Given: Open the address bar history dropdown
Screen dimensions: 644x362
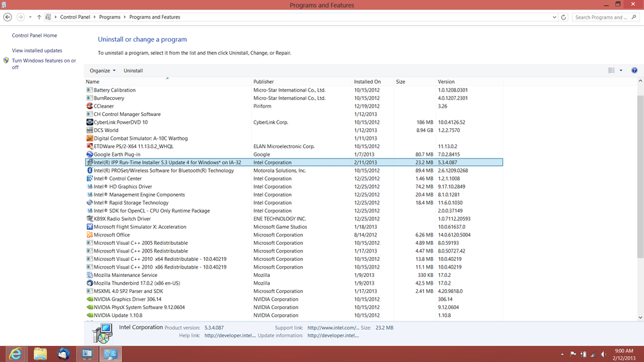Looking at the screenshot, I should click(x=554, y=17).
